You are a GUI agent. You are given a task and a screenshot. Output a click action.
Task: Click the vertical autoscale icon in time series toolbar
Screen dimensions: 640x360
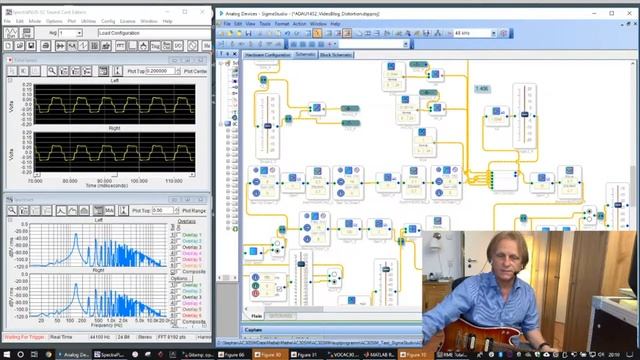(x=117, y=71)
